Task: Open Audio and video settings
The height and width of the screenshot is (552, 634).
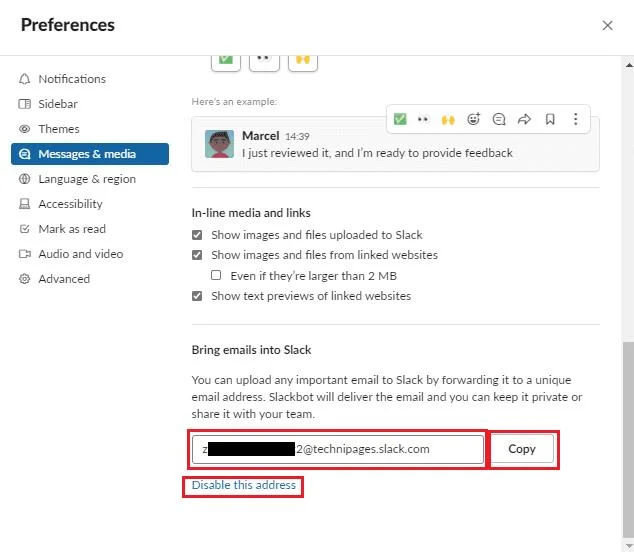Action: coord(90,254)
